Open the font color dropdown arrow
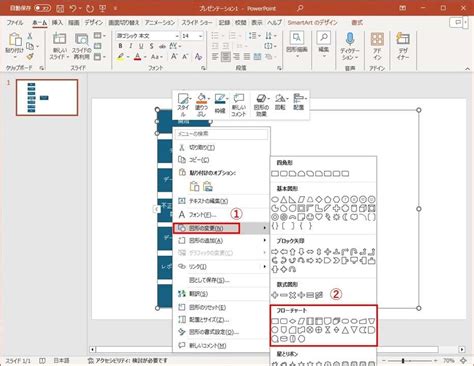474x366 pixels. tap(145, 57)
